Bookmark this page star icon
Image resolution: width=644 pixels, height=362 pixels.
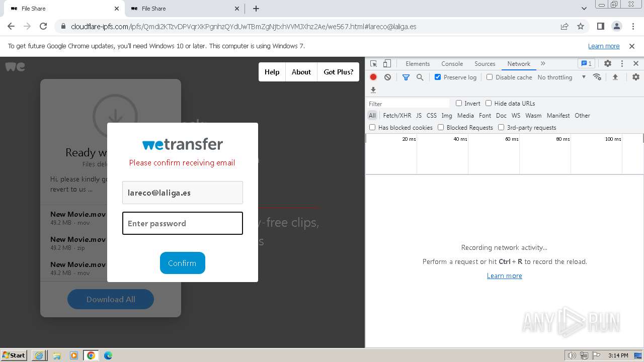coord(581,26)
